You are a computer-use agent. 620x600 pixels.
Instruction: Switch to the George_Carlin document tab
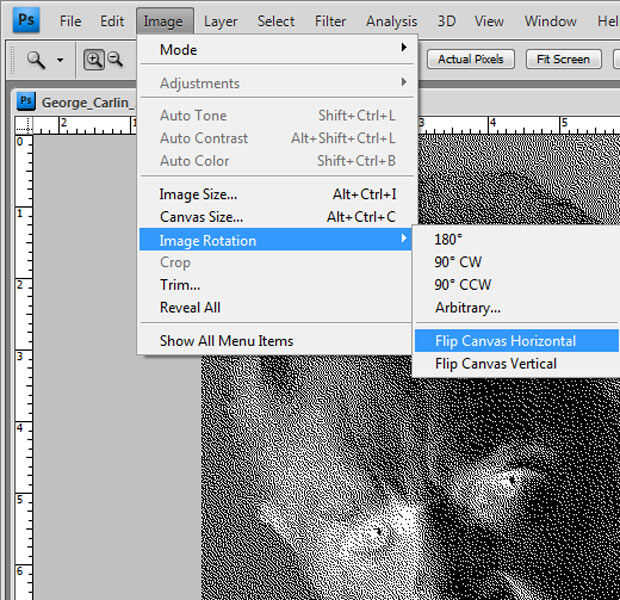[x=88, y=103]
